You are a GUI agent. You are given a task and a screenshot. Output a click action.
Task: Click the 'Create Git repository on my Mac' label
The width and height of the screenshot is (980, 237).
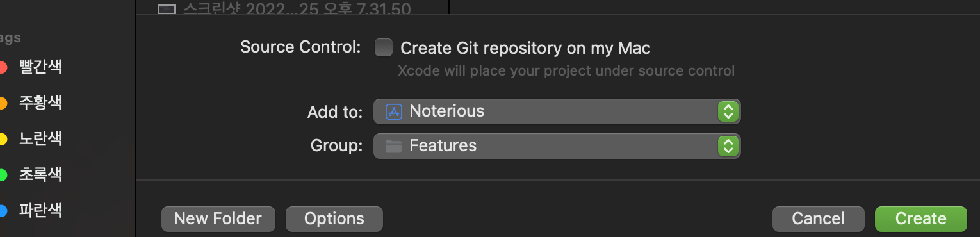[525, 48]
